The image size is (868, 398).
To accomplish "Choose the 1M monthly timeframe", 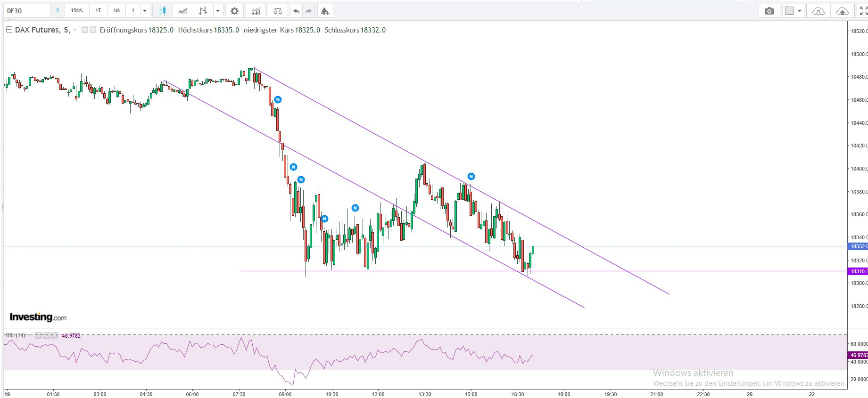I will [x=116, y=11].
